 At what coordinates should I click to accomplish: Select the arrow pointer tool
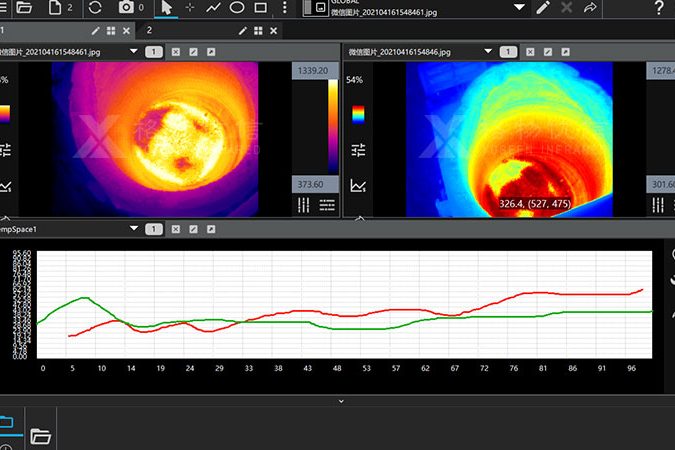point(166,8)
